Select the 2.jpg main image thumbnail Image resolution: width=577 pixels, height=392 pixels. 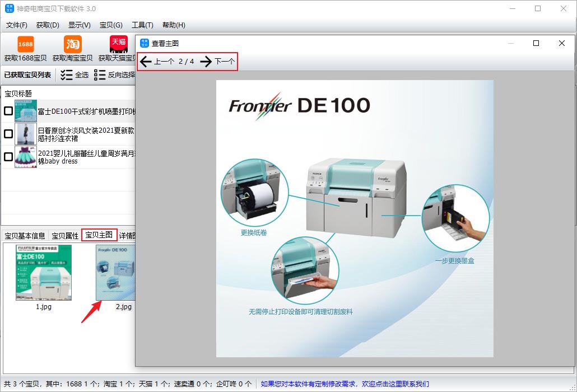point(115,273)
